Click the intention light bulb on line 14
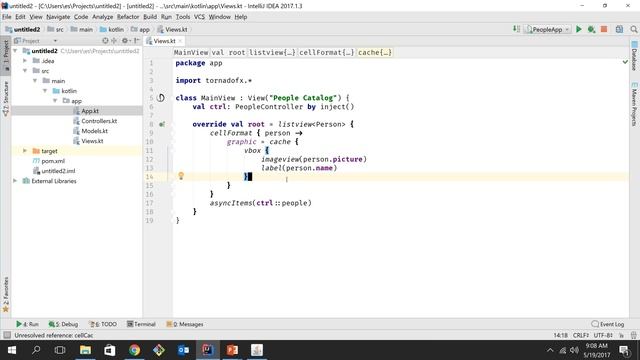This screenshot has height=360, width=640. (181, 176)
